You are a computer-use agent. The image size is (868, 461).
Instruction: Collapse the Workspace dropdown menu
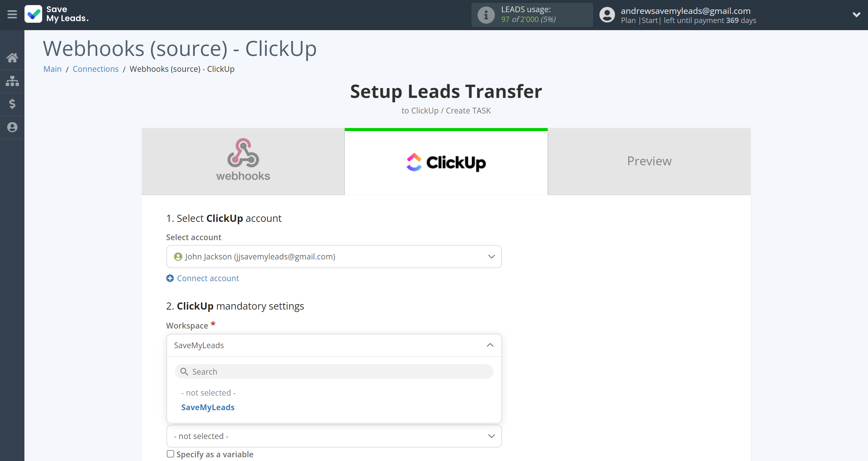490,344
